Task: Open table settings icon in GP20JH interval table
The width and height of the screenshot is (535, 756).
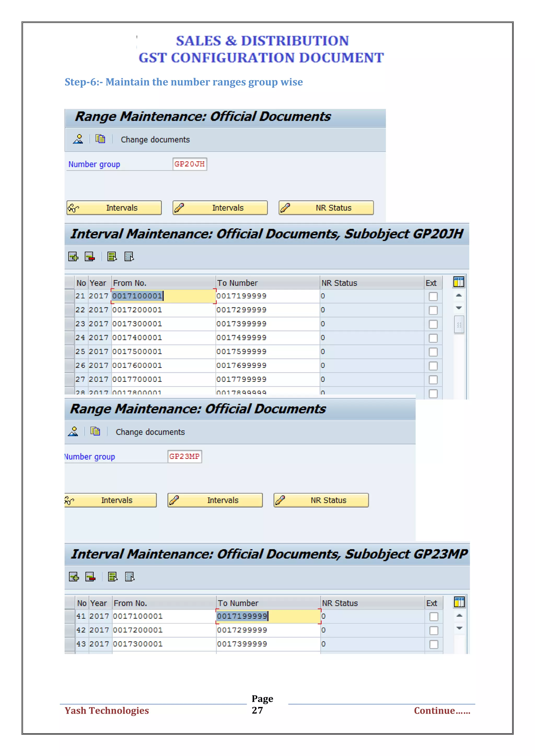Action: (458, 282)
